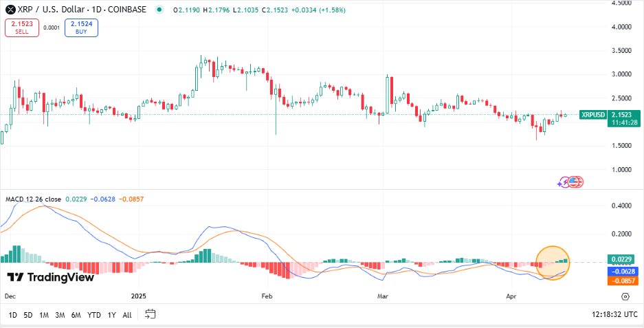
Task: Click the 0.0001 spread value
Action: click(x=52, y=28)
